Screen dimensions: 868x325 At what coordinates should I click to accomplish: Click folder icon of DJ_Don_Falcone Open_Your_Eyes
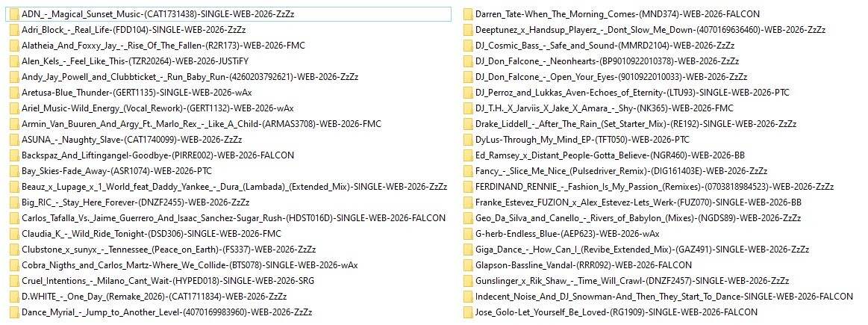pyautogui.click(x=468, y=77)
